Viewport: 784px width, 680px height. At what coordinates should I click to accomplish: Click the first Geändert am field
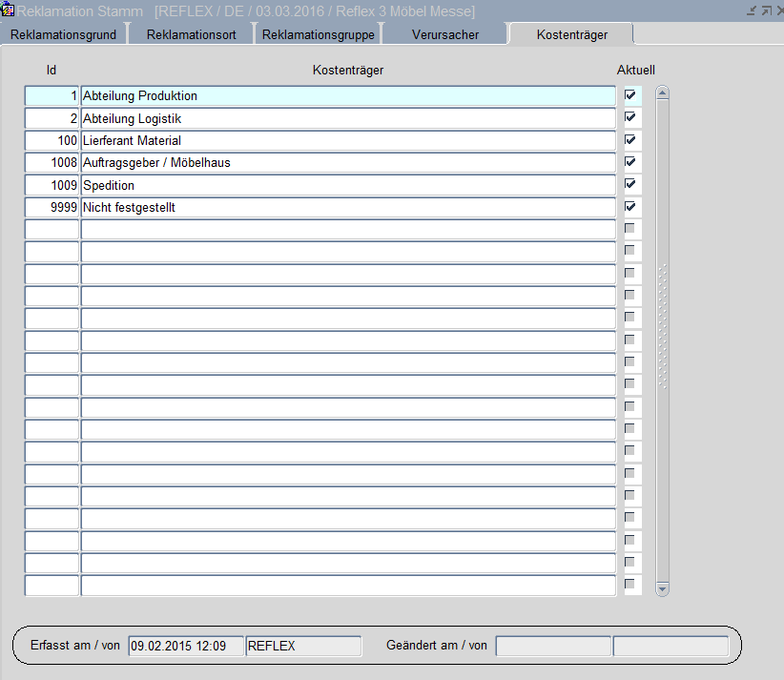553,646
